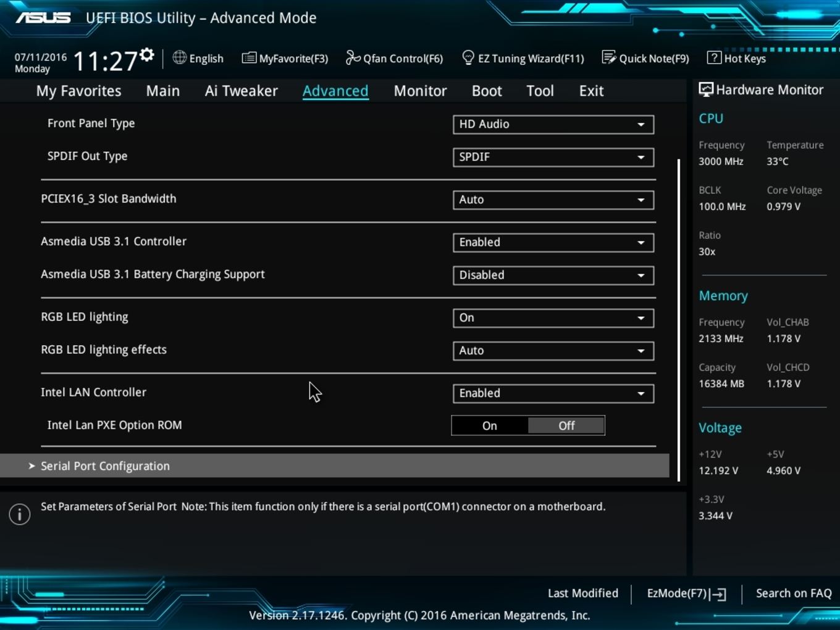
Task: Open the Ai Tweaker tab
Action: click(241, 91)
